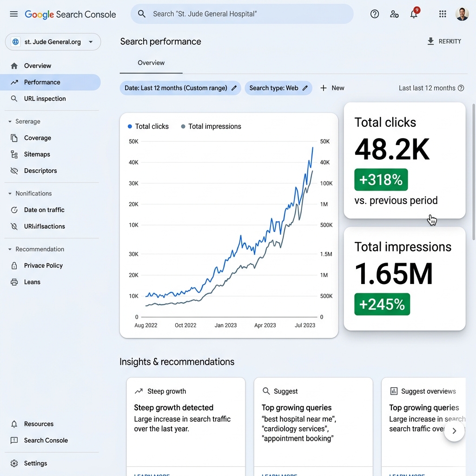Switch to the Overview tab
This screenshot has height=476, width=476.
tap(151, 63)
